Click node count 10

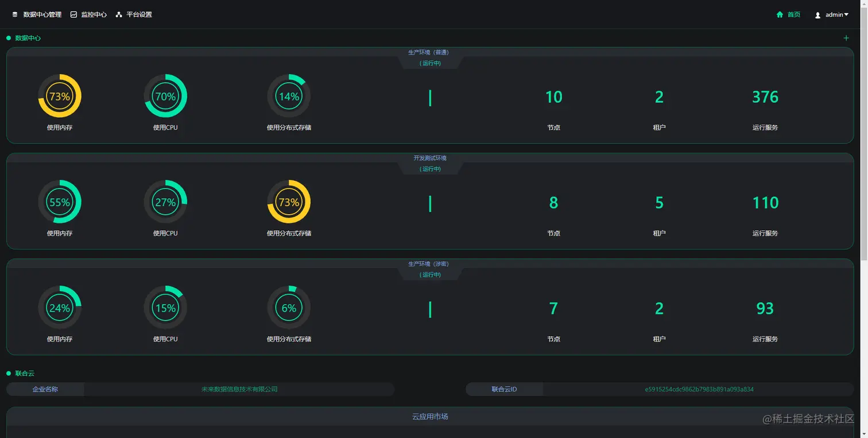pyautogui.click(x=554, y=97)
